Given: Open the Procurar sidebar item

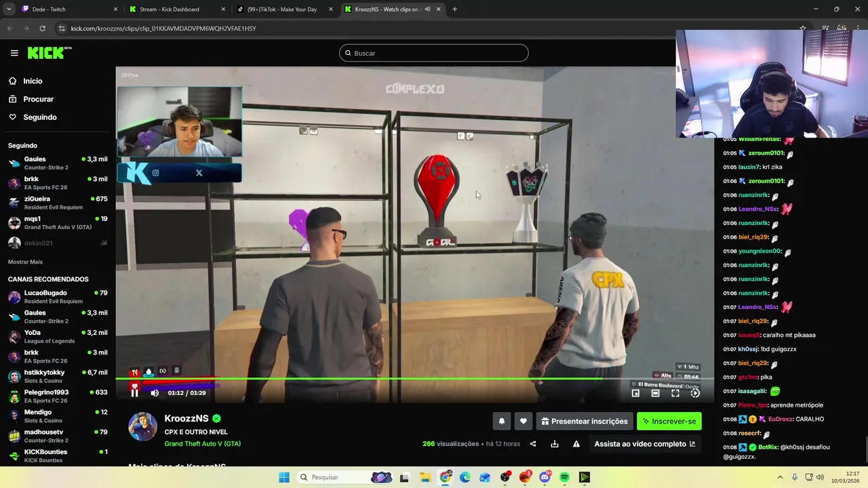Looking at the screenshot, I should click(38, 99).
